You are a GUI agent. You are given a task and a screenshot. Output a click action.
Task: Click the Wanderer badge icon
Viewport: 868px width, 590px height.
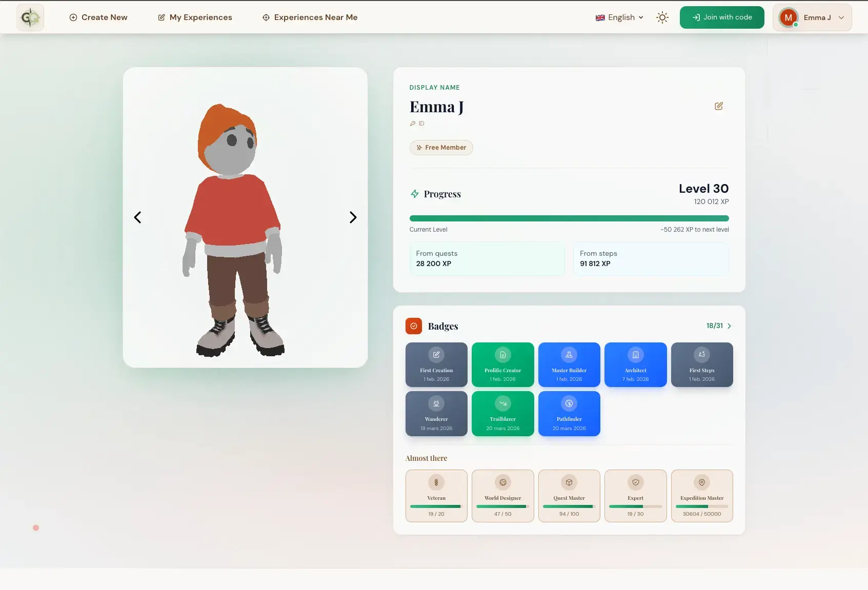(x=436, y=404)
